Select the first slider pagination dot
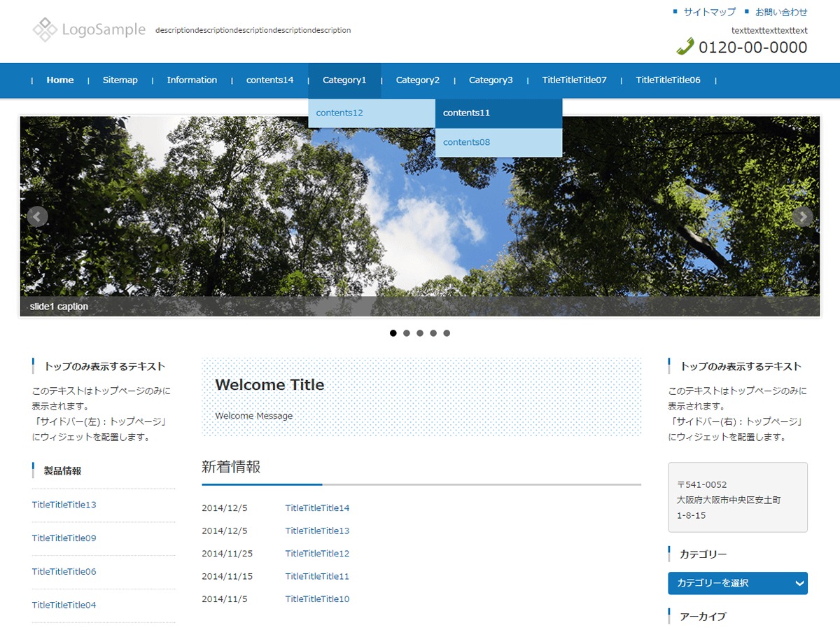840x630 pixels. [393, 333]
